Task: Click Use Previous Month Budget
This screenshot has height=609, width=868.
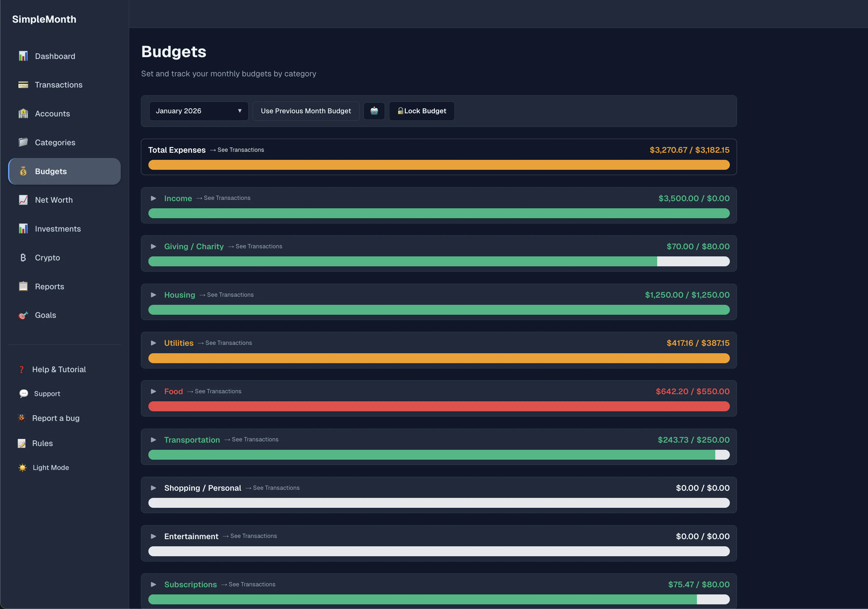Action: (x=305, y=111)
